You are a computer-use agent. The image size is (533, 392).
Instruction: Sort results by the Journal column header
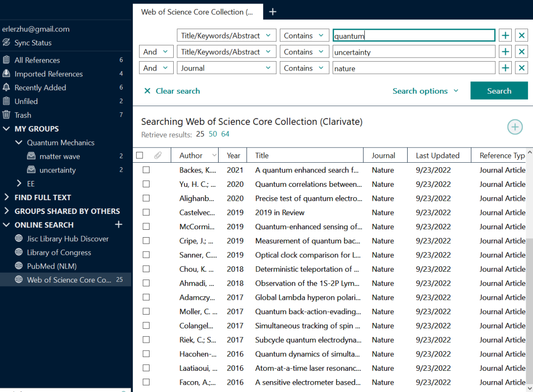[385, 156]
